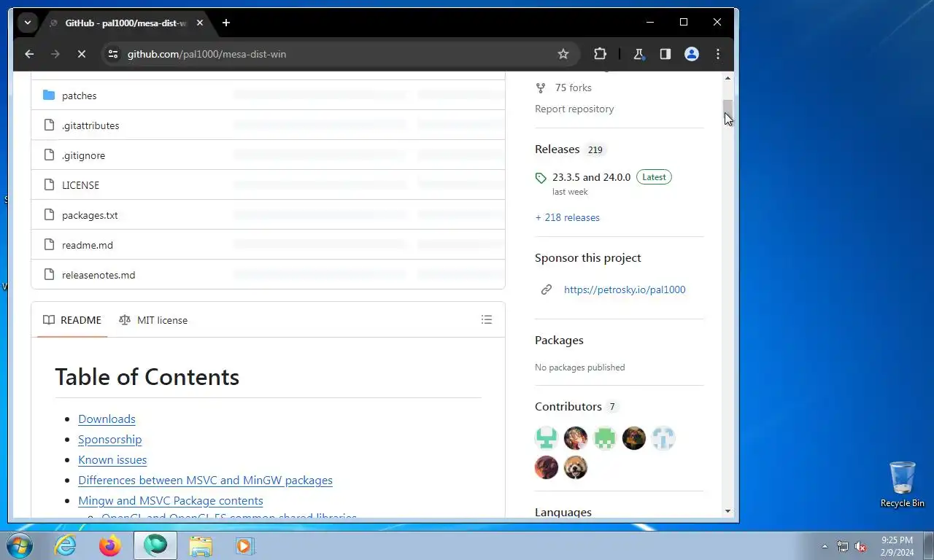Open the Contributors heading link
The height and width of the screenshot is (560, 934).
pos(568,406)
